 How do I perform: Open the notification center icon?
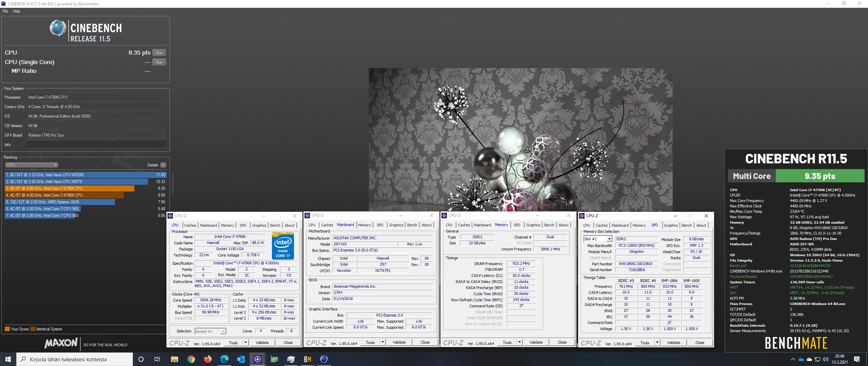[857, 359]
